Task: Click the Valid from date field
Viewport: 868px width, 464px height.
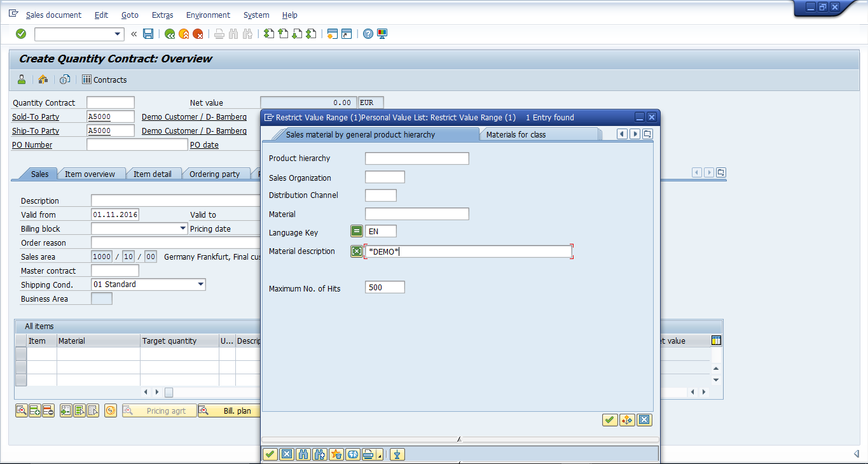Action: pos(115,214)
